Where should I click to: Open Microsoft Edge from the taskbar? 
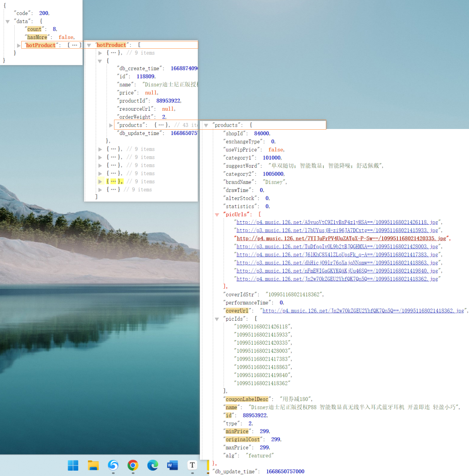pos(153,465)
